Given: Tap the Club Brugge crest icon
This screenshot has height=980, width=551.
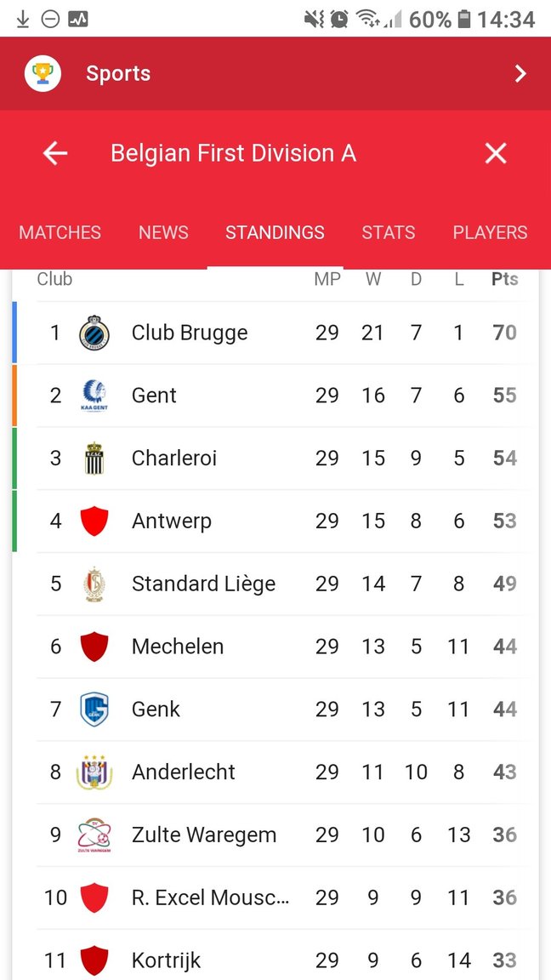Looking at the screenshot, I should point(94,333).
